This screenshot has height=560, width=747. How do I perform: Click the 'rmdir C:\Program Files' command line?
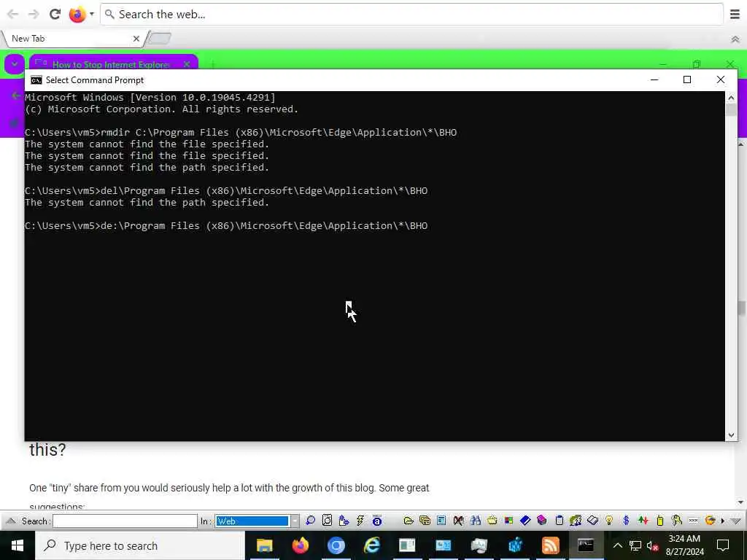(x=241, y=133)
